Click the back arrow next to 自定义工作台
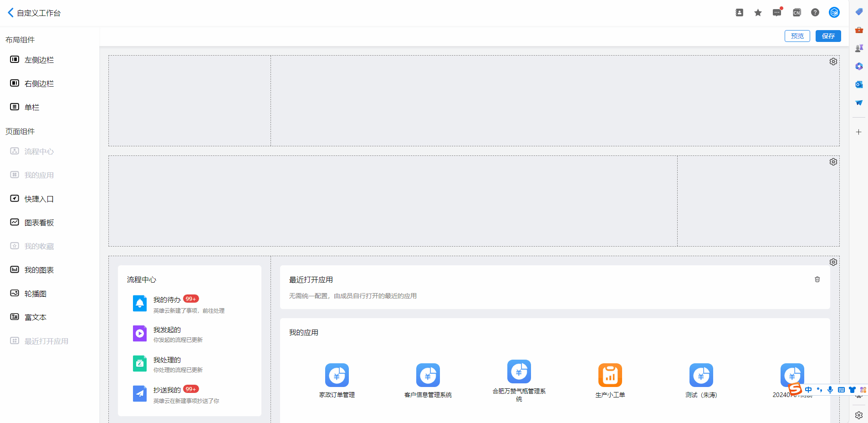The height and width of the screenshot is (423, 868). [10, 13]
